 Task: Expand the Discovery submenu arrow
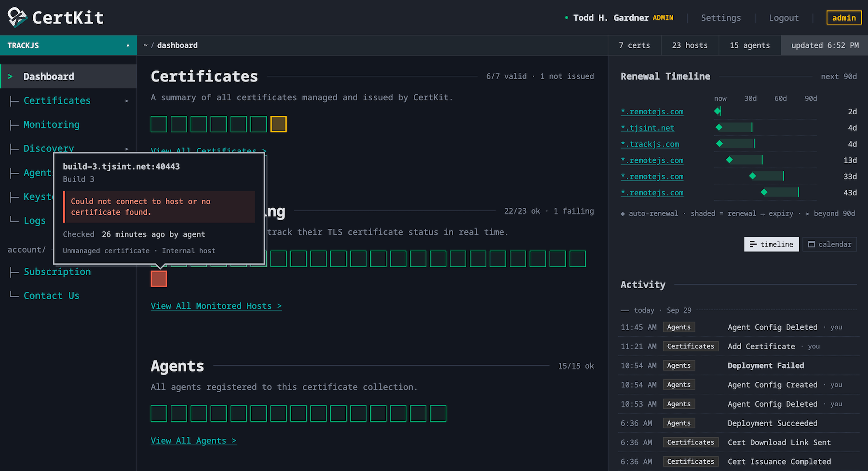(127, 149)
